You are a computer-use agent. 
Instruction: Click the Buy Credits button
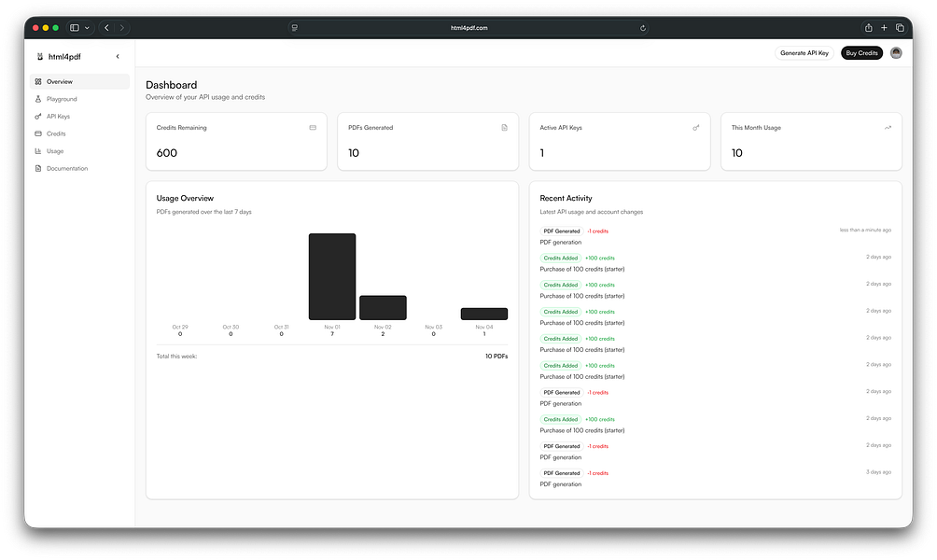point(861,53)
